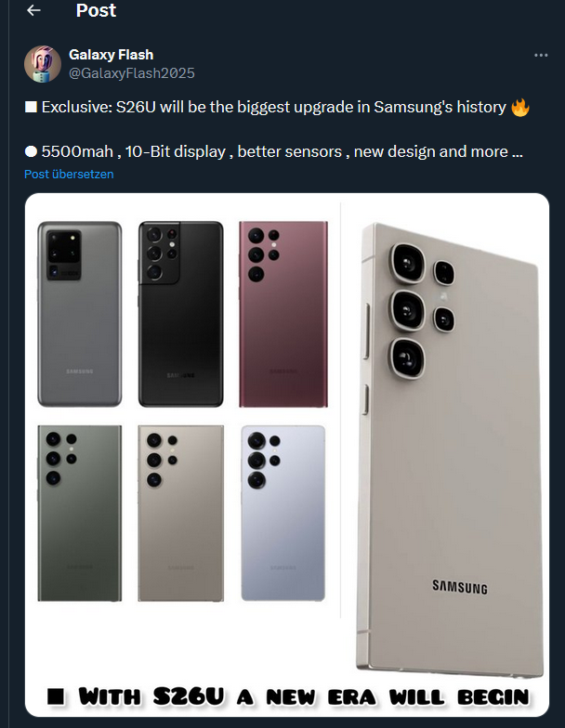The image size is (565, 728).
Task: Select the green phone in the bottom row
Action: pyautogui.click(x=80, y=513)
